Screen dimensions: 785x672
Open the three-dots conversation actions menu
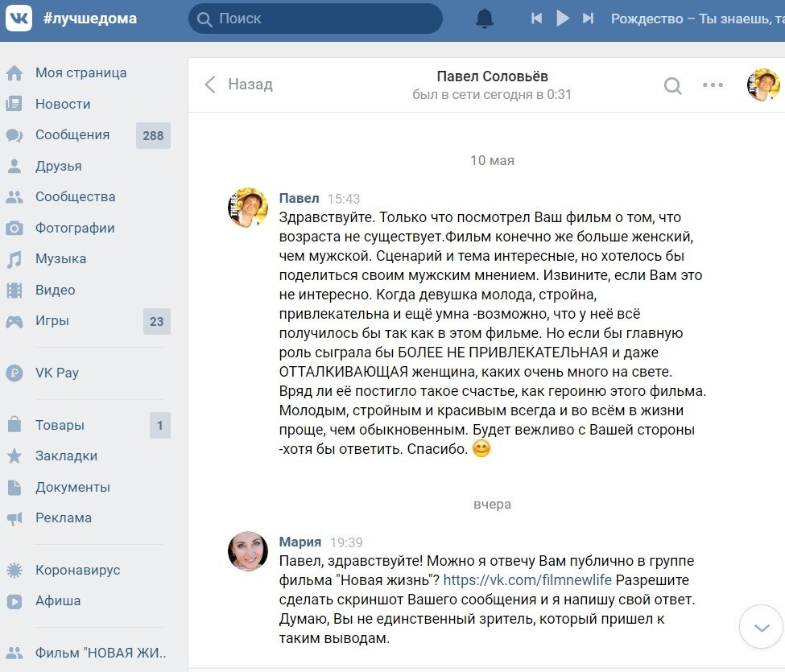coord(713,85)
